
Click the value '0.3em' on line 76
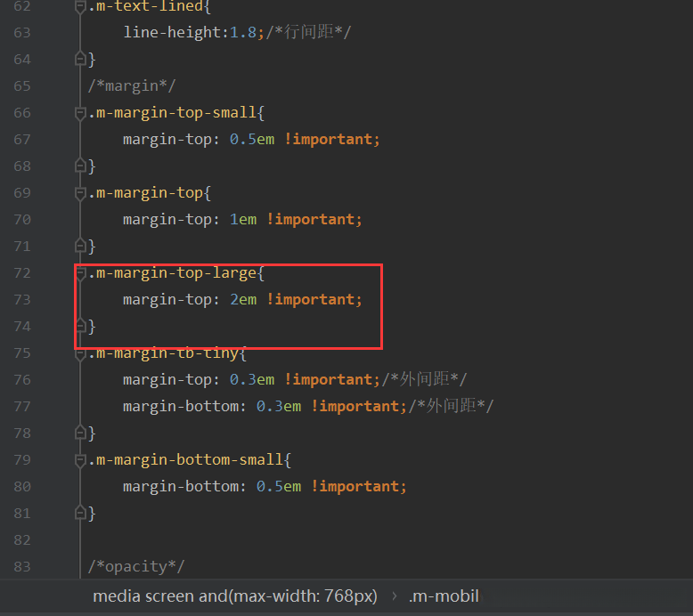251,380
